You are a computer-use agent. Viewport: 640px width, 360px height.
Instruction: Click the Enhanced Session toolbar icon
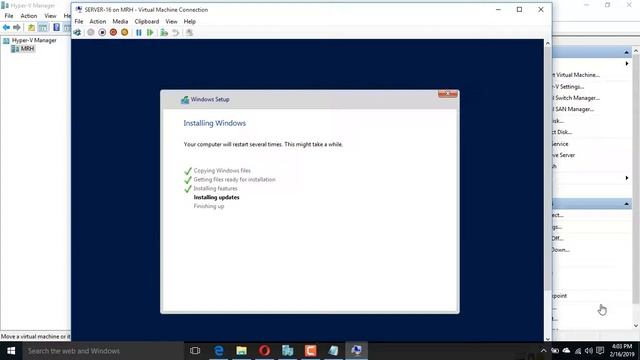[189, 32]
